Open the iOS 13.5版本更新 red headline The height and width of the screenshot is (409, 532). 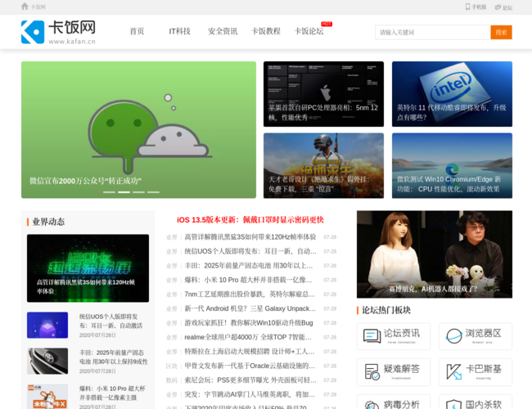pyautogui.click(x=250, y=220)
